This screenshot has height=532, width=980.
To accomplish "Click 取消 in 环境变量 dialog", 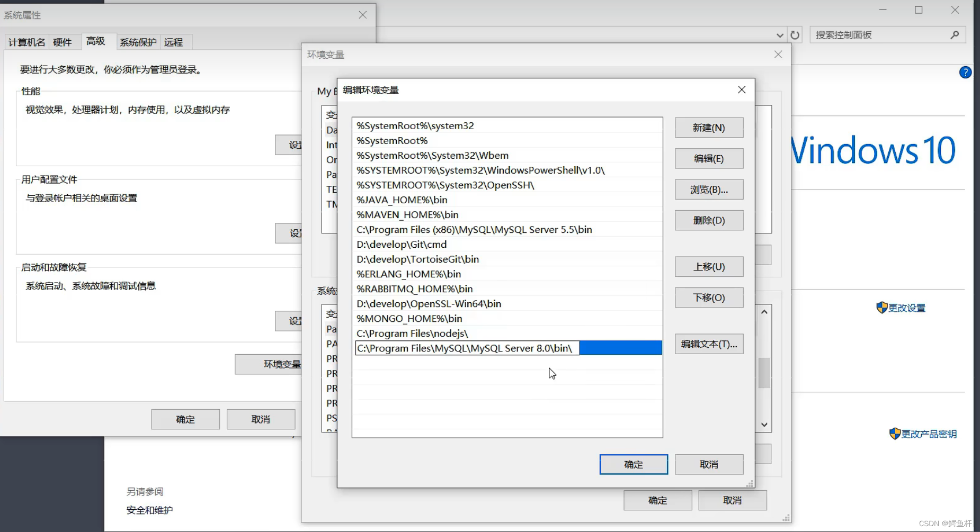I will point(733,500).
